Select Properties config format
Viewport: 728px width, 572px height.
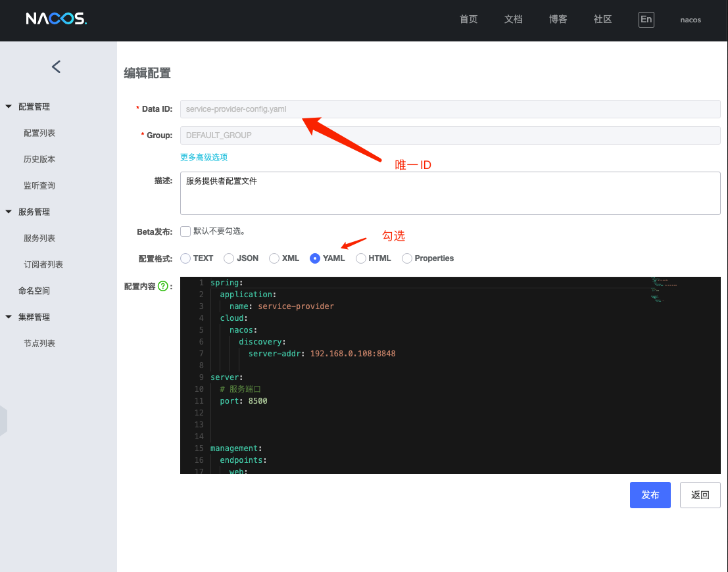[x=406, y=258]
